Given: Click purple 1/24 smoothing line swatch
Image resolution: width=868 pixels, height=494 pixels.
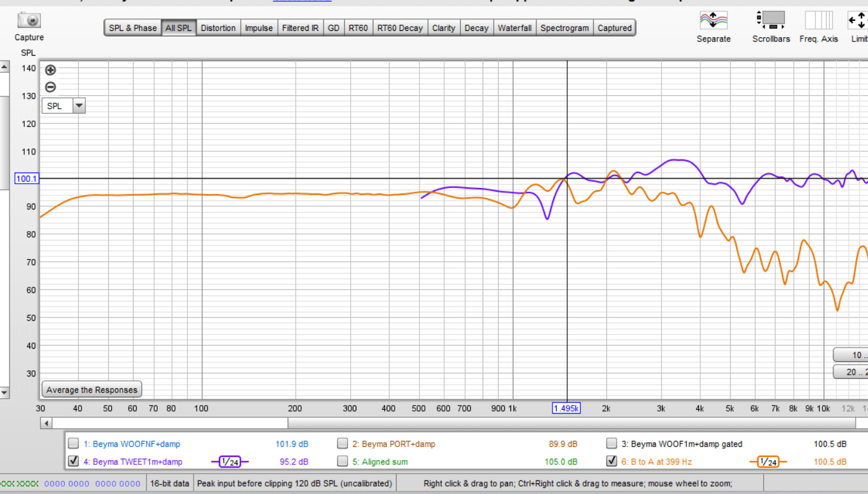Looking at the screenshot, I should click(x=230, y=461).
